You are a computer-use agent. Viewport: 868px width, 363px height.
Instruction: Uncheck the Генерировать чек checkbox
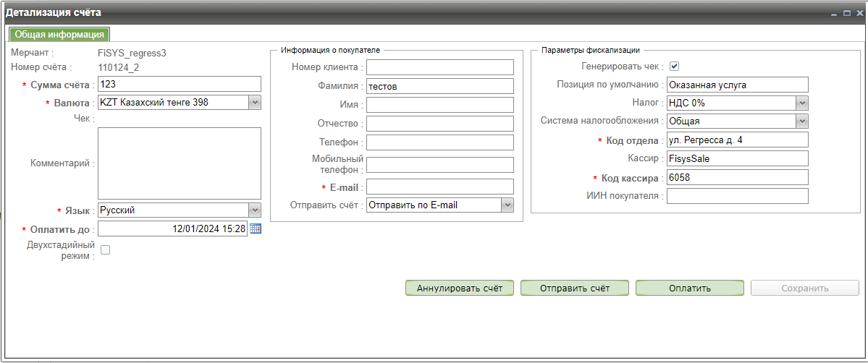(674, 67)
